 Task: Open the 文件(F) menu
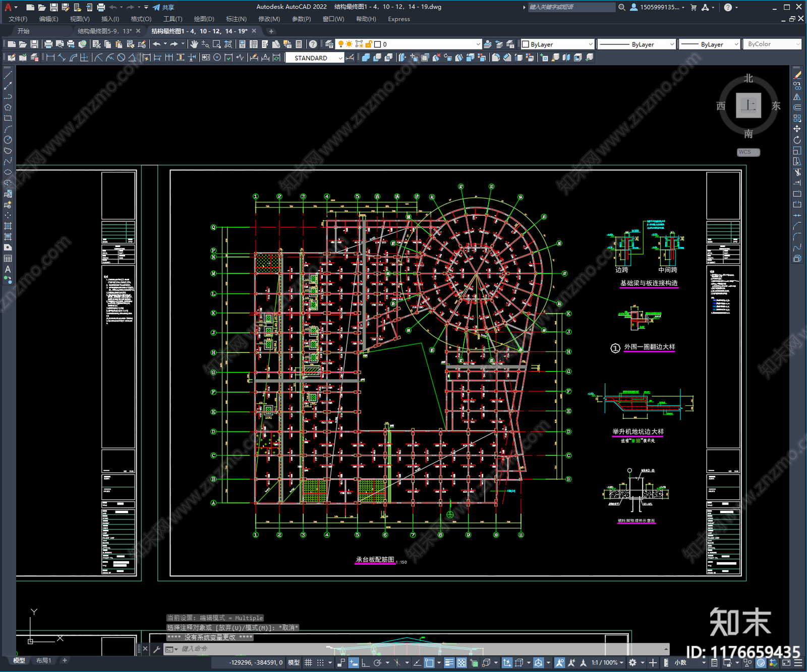coord(18,19)
